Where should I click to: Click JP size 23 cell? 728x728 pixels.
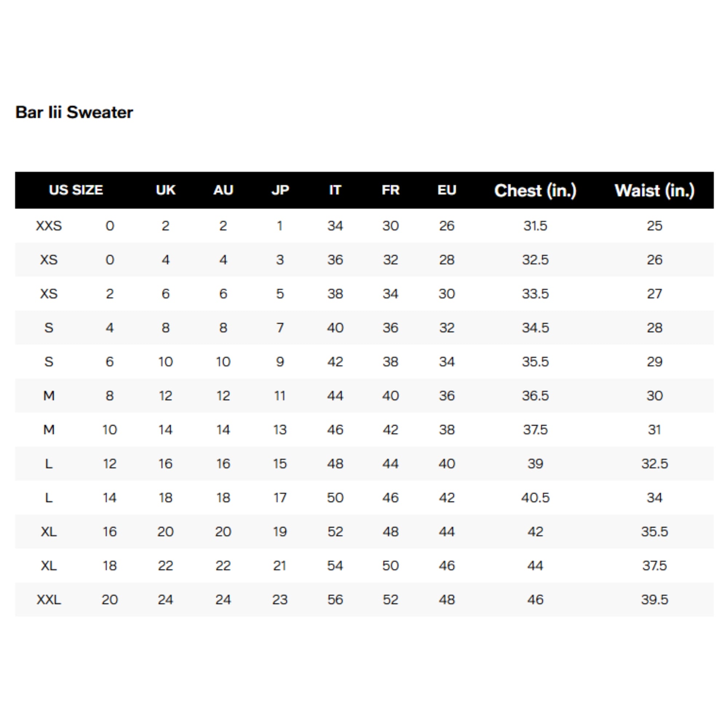click(x=280, y=600)
